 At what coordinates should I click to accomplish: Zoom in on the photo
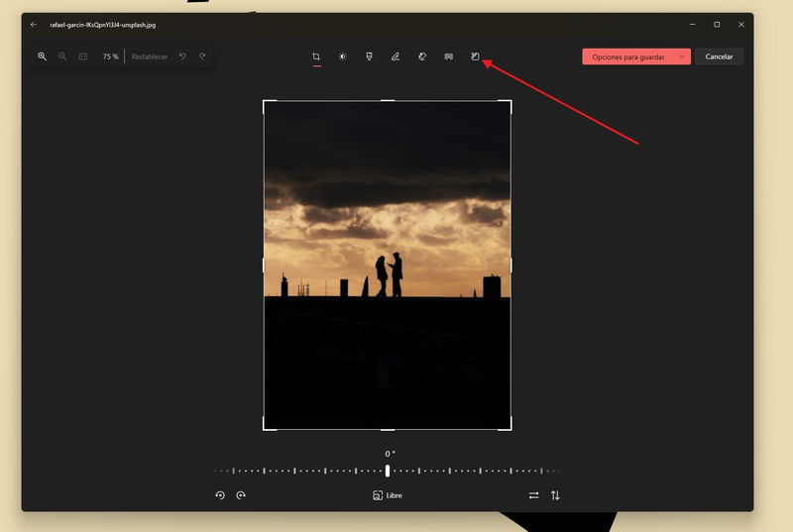click(x=42, y=56)
